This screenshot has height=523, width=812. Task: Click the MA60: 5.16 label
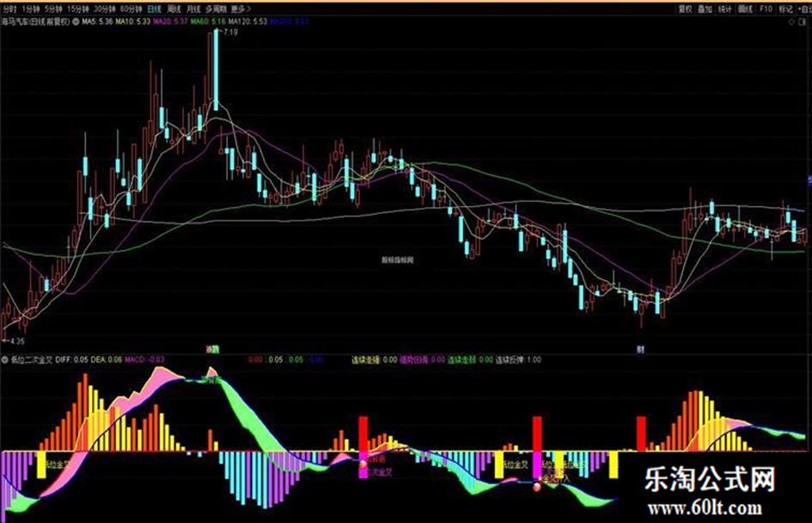(x=208, y=21)
